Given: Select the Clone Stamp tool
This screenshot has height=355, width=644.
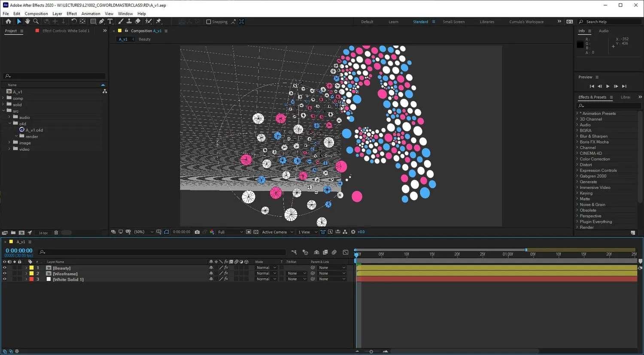Looking at the screenshot, I should point(129,21).
